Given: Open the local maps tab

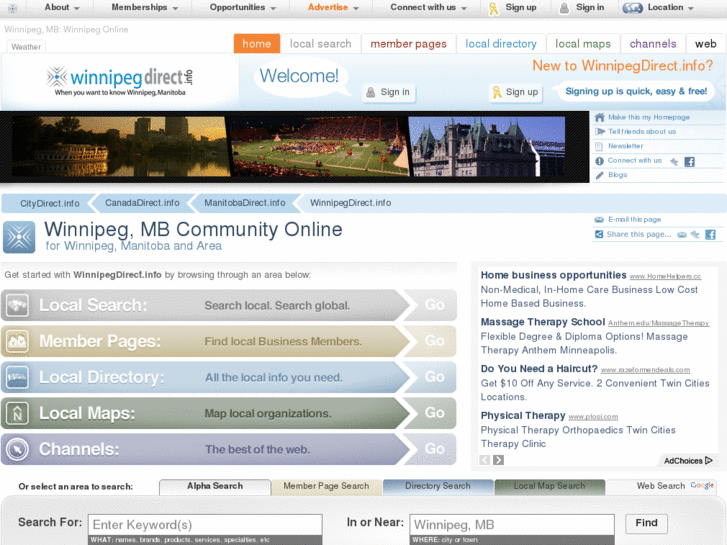Looking at the screenshot, I should [583, 44].
